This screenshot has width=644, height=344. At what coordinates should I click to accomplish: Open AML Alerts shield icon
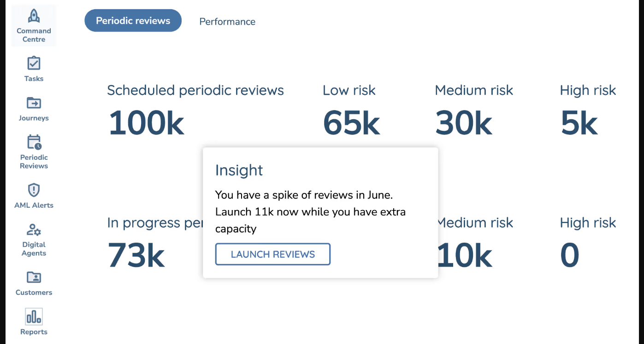tap(34, 190)
